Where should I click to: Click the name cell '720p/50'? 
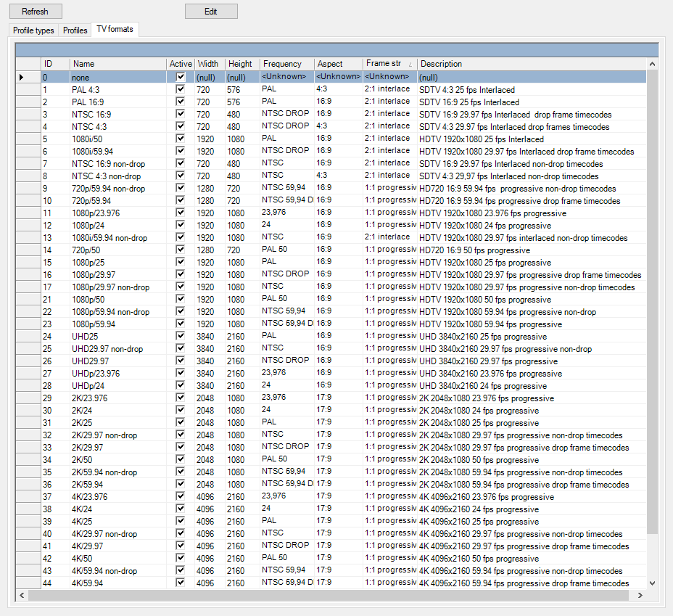118,250
